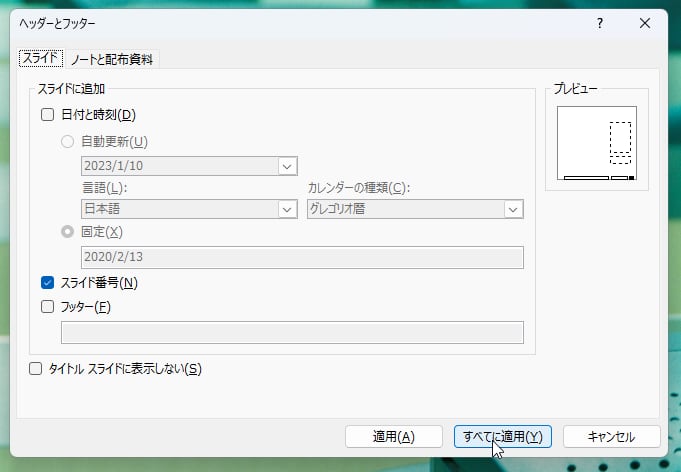Viewport: 681px width, 472px height.
Task: Check タイトル スライドに表示しない option
Action: (x=36, y=369)
